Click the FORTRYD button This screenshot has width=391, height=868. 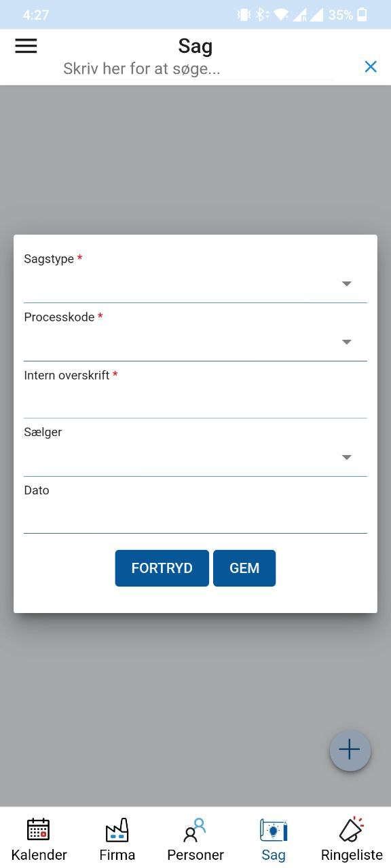[162, 568]
